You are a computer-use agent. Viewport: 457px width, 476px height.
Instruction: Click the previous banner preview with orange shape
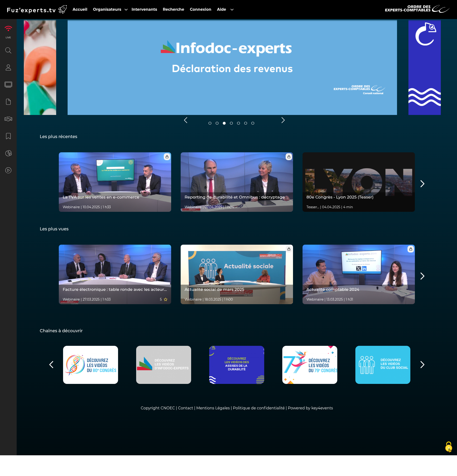(x=40, y=68)
